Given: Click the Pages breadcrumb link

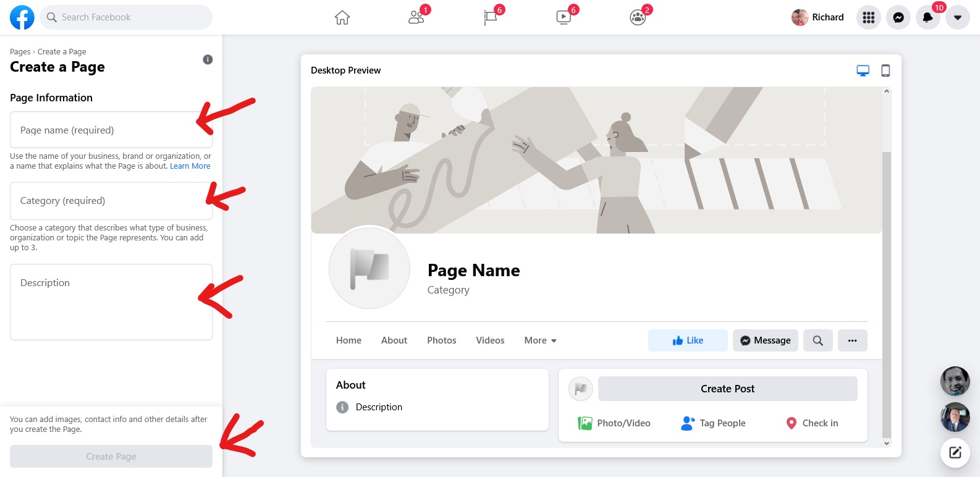Looking at the screenshot, I should point(20,52).
